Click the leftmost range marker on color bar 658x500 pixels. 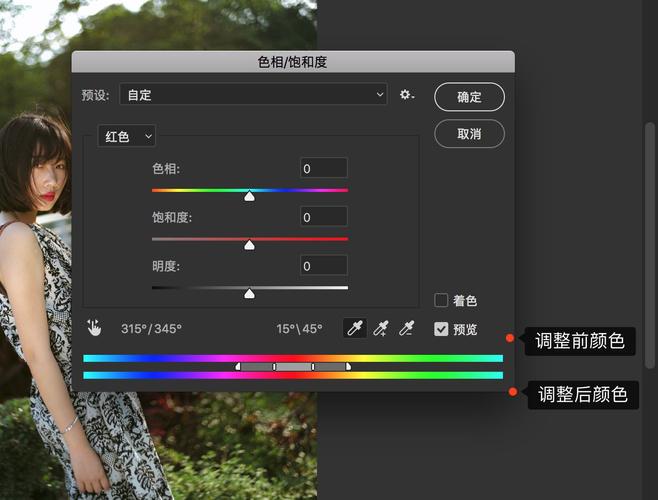(x=238, y=367)
